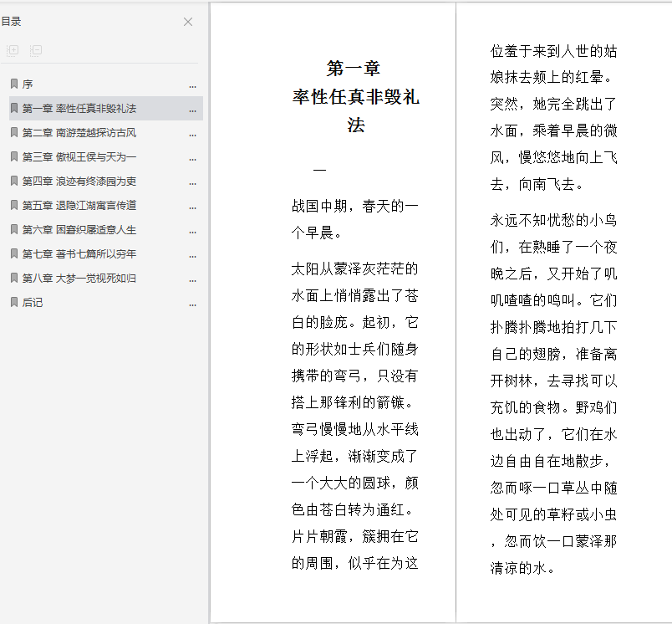Click bookmark icon beside 第三章

(x=14, y=156)
